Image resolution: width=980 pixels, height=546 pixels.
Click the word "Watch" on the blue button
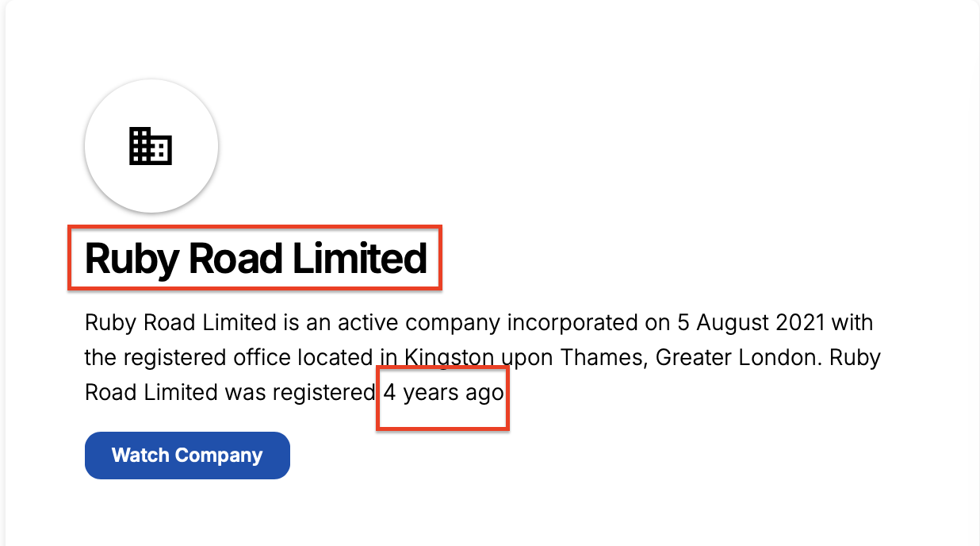(140, 456)
